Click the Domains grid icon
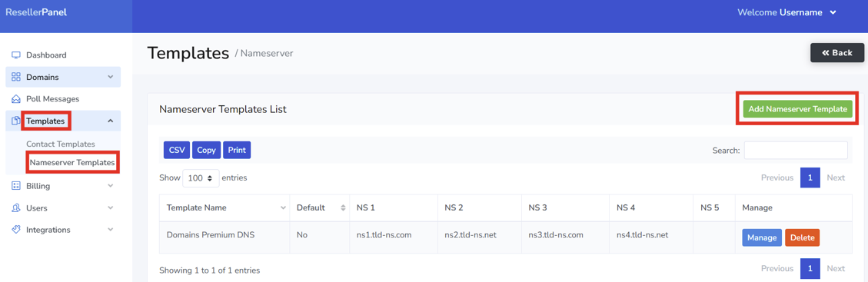 [16, 77]
